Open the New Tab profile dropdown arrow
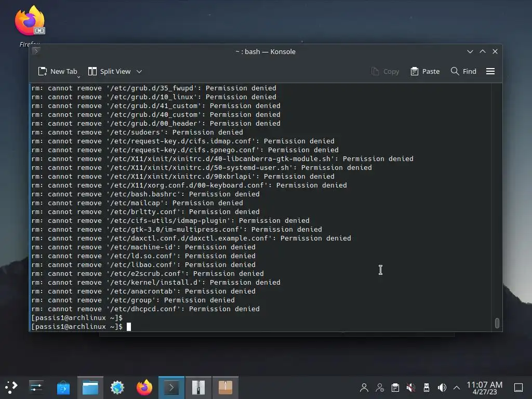 click(x=79, y=77)
